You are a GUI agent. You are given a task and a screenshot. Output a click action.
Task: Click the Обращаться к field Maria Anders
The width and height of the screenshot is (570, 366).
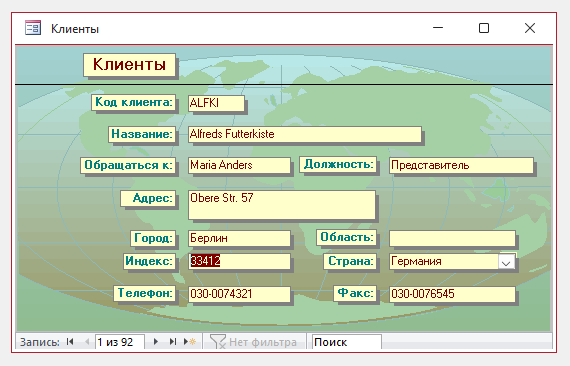point(239,165)
